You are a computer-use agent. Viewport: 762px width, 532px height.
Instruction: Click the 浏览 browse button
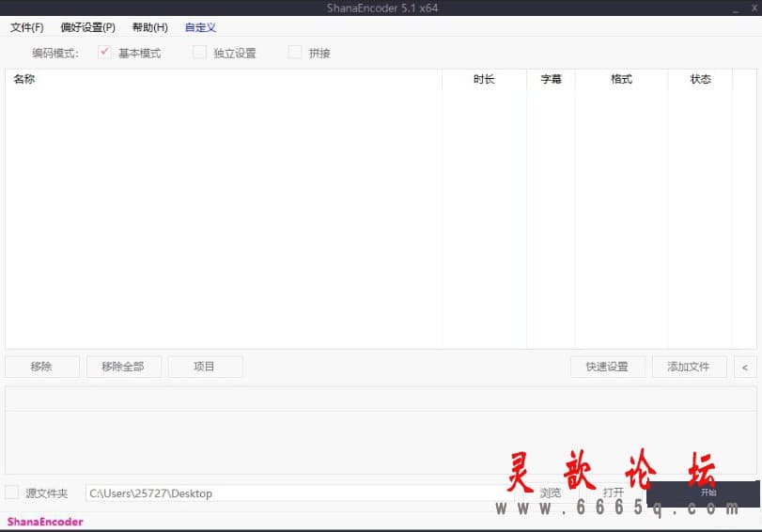tap(550, 493)
